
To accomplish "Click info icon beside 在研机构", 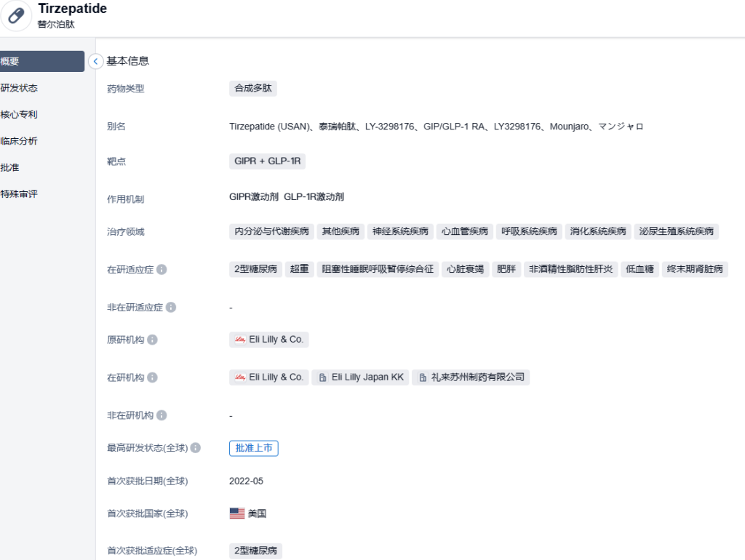I will [152, 377].
